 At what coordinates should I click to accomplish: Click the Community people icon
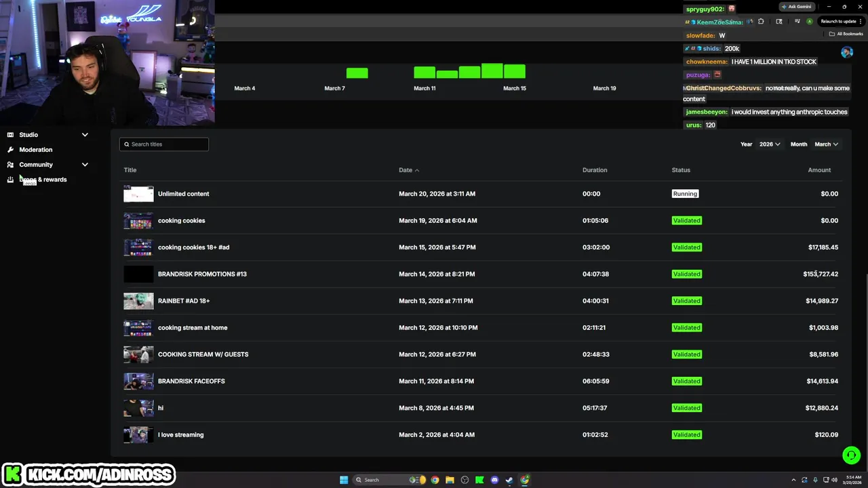click(10, 165)
